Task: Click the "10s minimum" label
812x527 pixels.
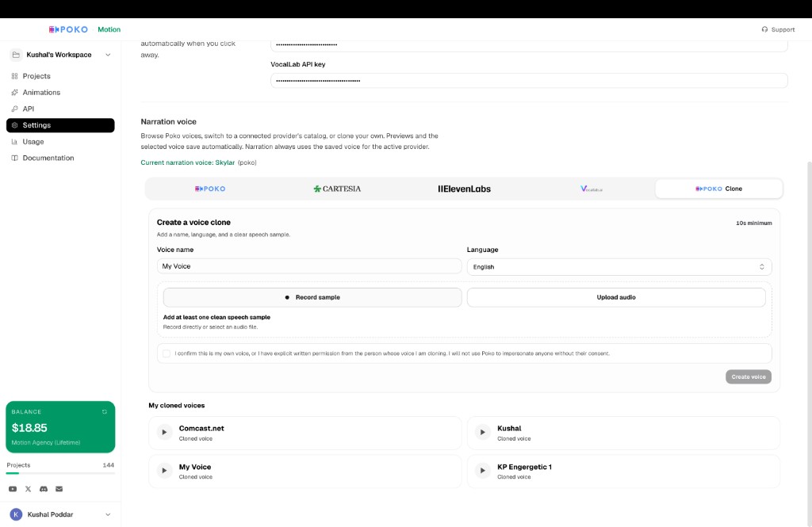Action: tap(753, 223)
